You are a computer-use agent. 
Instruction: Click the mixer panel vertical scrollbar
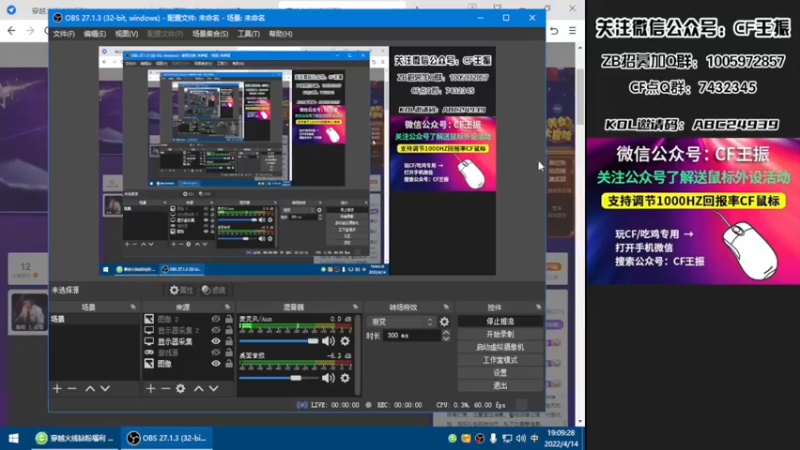click(358, 355)
